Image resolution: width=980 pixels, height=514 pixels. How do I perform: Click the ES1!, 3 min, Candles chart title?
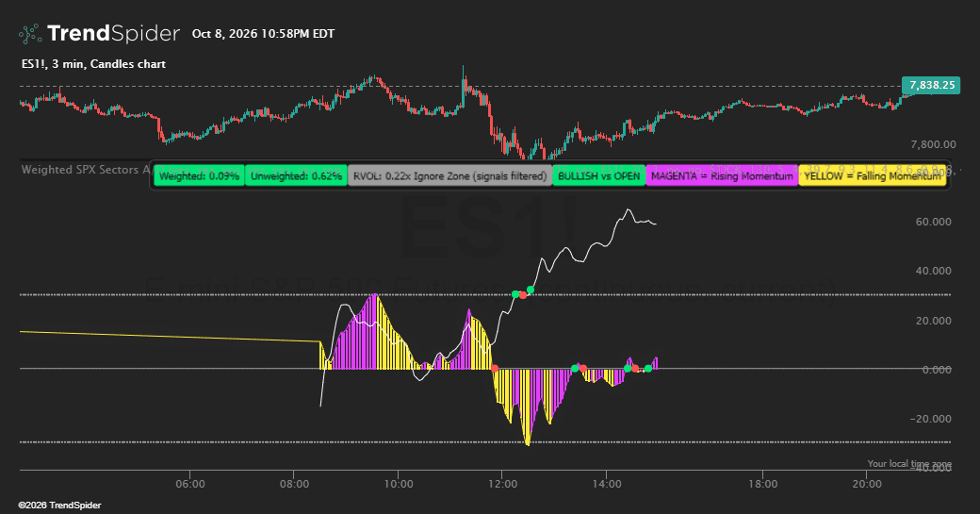tap(93, 64)
